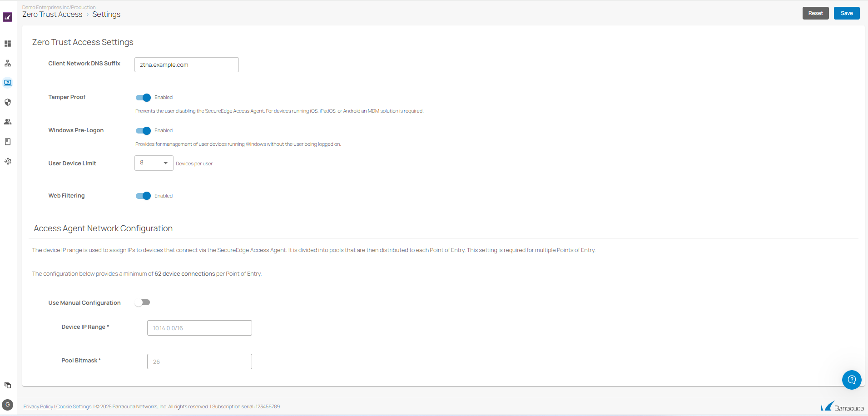Click the 'Demo Enterprises Inc/Production' workspace text
Viewport: 868px width, 416px height.
59,7
